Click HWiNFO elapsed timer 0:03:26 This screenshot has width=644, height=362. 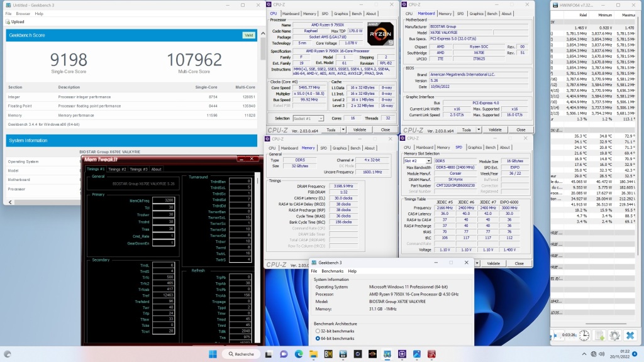coord(569,335)
